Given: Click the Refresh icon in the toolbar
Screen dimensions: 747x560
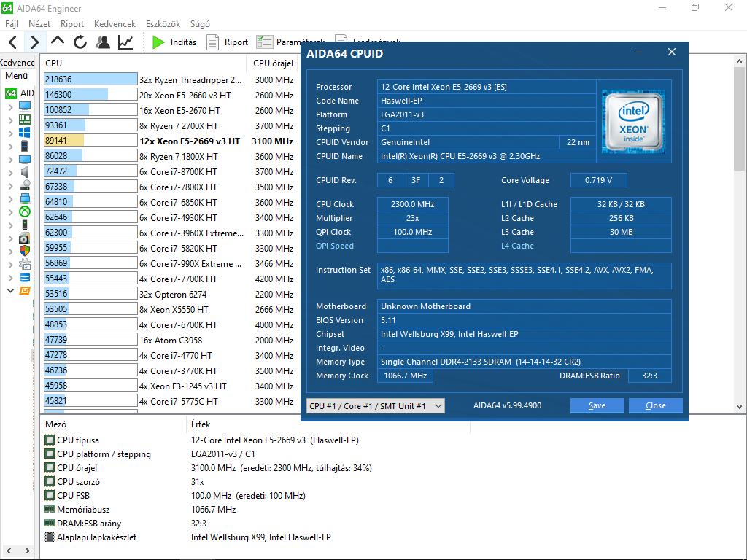Looking at the screenshot, I should pos(80,42).
